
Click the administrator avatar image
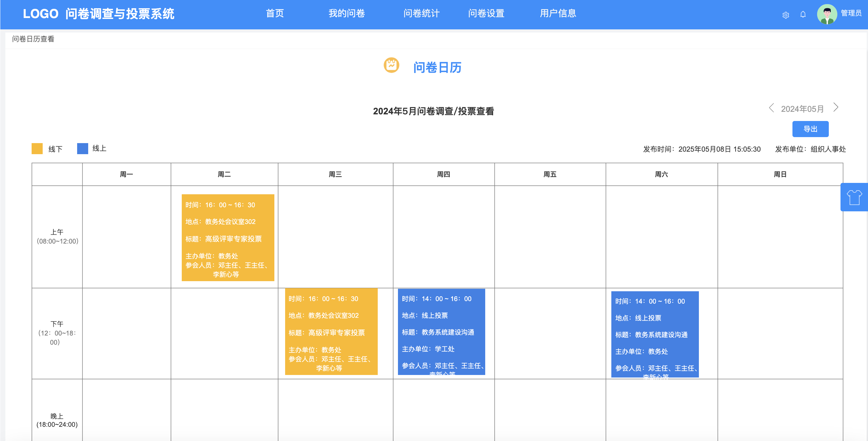[827, 14]
